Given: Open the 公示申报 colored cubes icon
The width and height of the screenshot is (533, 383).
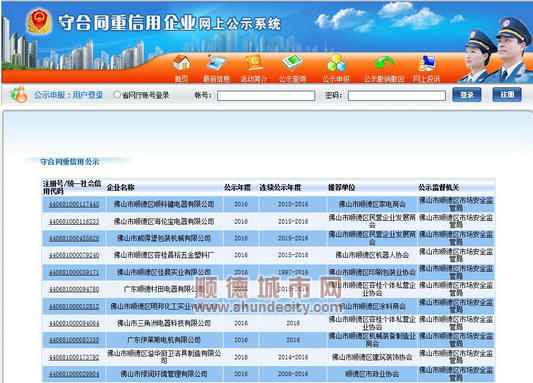Looking at the screenshot, I should click(x=336, y=63).
